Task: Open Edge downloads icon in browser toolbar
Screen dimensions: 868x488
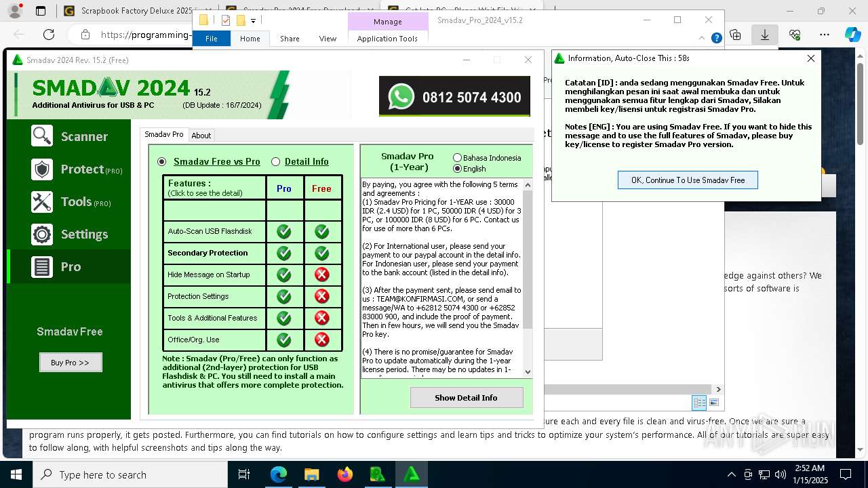Action: pos(764,35)
